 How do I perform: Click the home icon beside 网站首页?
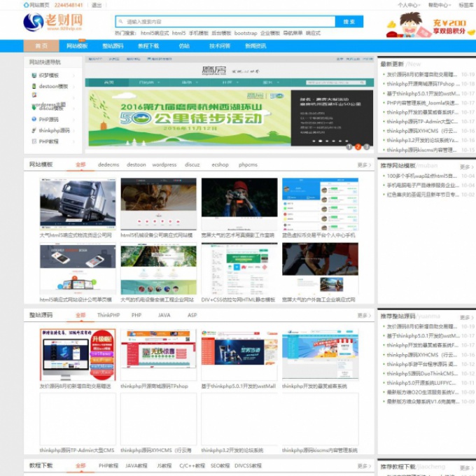pyautogui.click(x=26, y=5)
